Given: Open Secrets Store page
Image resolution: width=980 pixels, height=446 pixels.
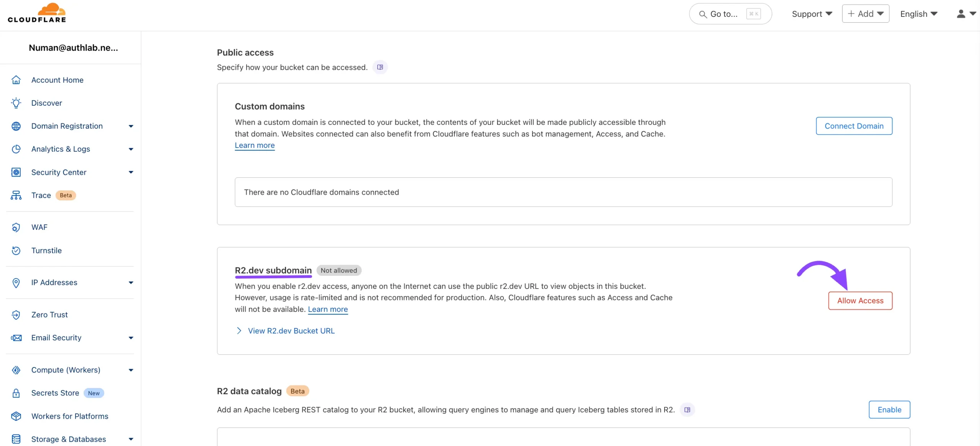Looking at the screenshot, I should [x=55, y=393].
